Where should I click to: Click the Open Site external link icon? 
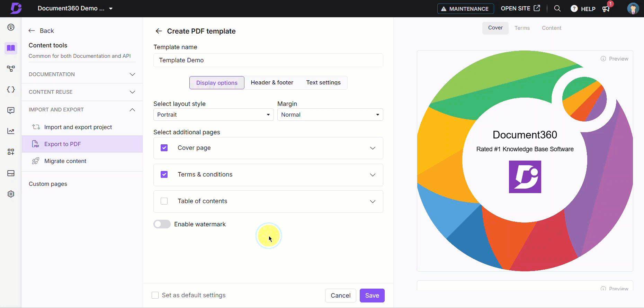[537, 8]
